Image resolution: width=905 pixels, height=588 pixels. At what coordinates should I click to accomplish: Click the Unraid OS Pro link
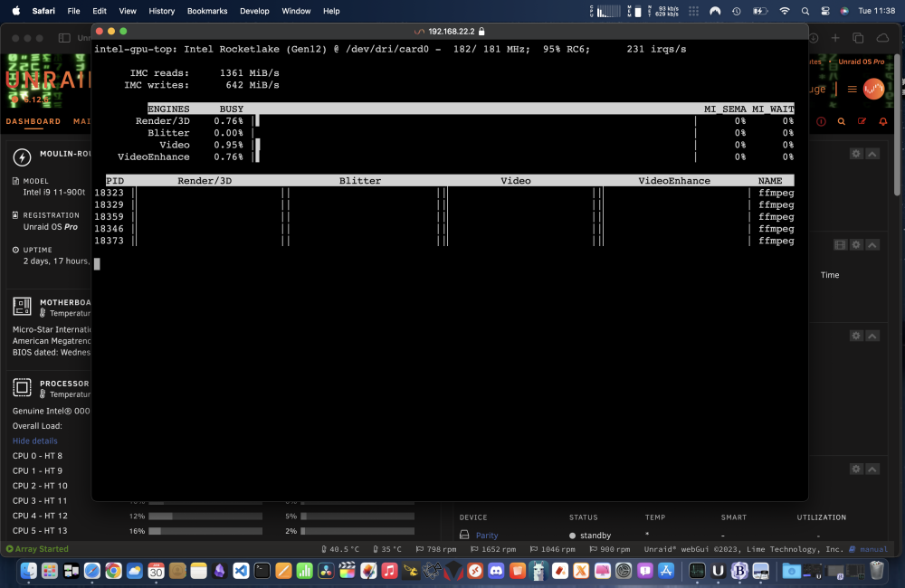click(862, 62)
